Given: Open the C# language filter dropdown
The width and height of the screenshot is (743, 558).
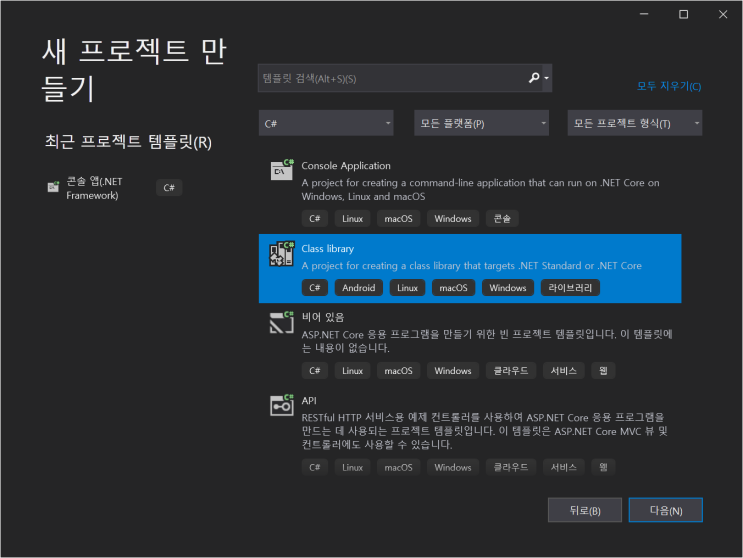Looking at the screenshot, I should point(326,123).
